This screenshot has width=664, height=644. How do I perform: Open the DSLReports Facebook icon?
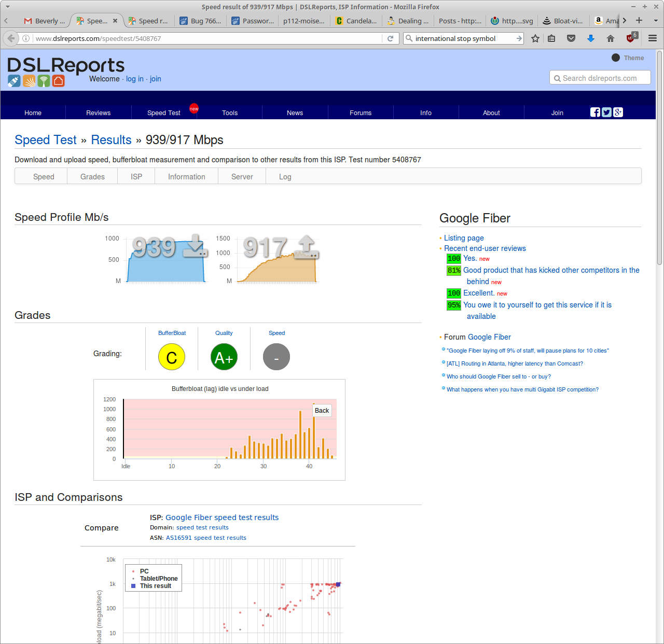point(595,112)
